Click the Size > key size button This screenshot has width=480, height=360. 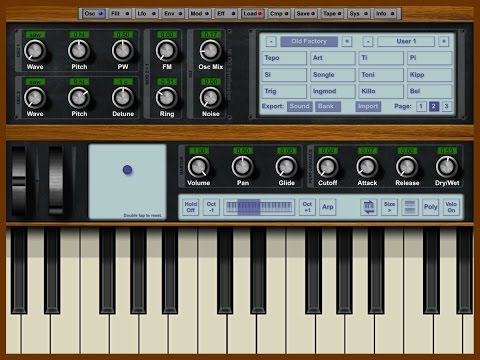(389, 207)
